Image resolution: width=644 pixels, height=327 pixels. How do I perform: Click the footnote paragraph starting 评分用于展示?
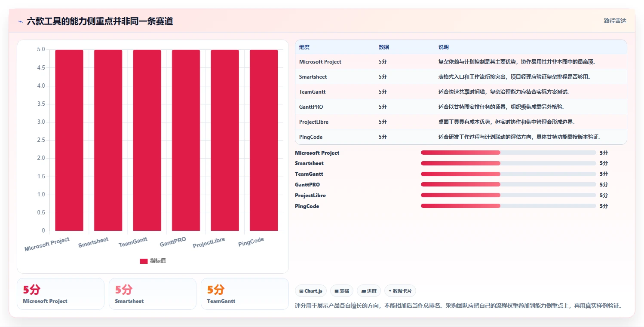pyautogui.click(x=459, y=306)
